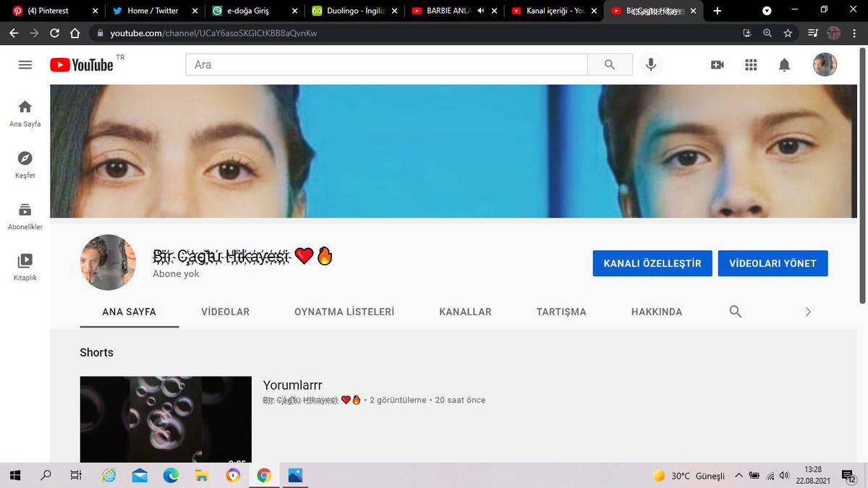Image resolution: width=868 pixels, height=488 pixels.
Task: Click the VİDEOLARI YÖNET button
Action: coord(773,263)
